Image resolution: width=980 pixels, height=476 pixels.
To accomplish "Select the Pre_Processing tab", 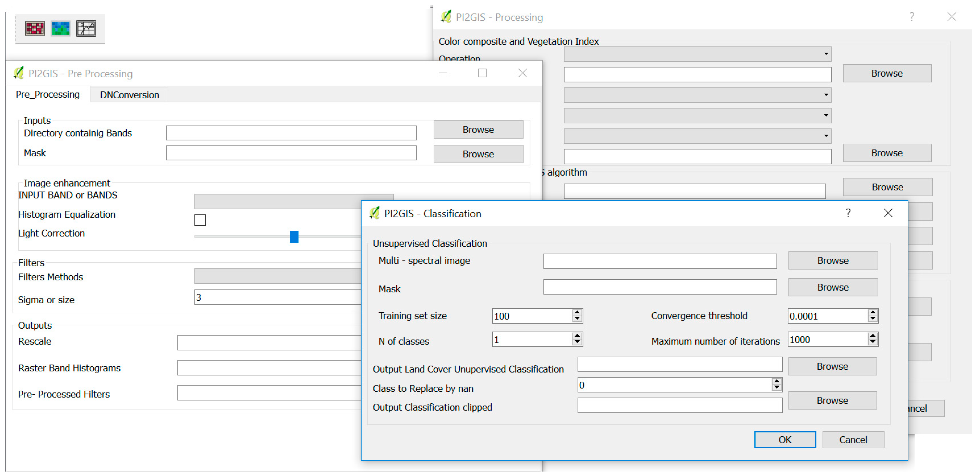I will pos(47,94).
